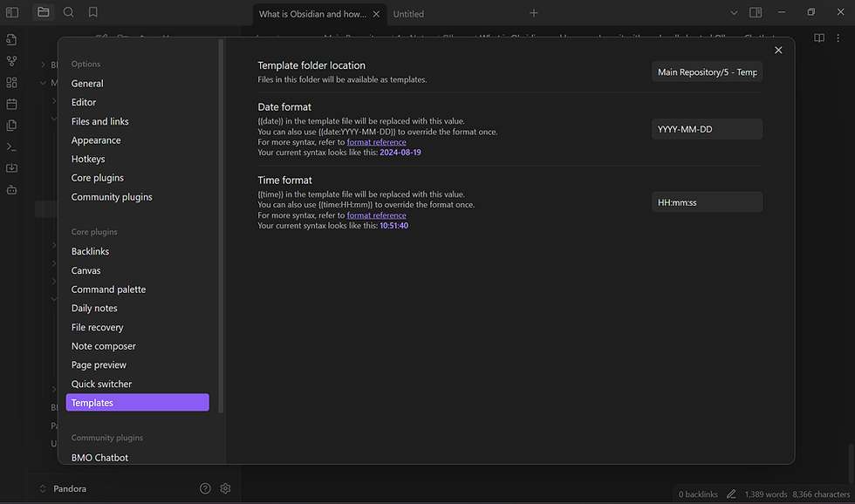Open Backlinks plugin settings
The width and height of the screenshot is (855, 504).
[138, 251]
